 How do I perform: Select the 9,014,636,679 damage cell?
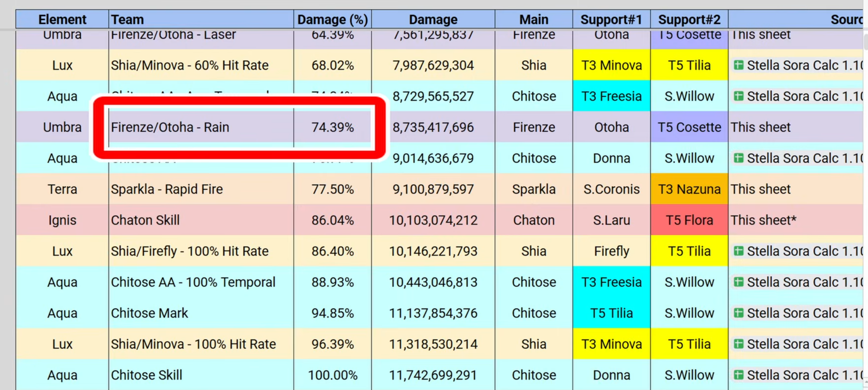click(x=433, y=158)
